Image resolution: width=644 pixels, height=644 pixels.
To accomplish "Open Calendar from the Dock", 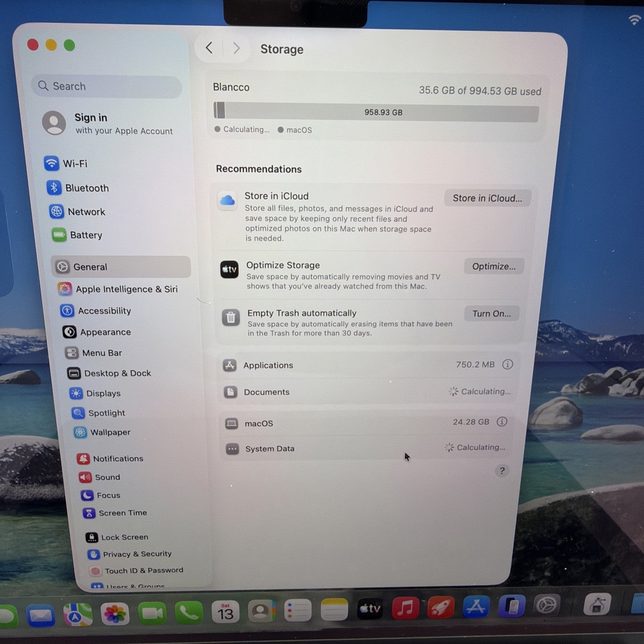I will coord(225,613).
